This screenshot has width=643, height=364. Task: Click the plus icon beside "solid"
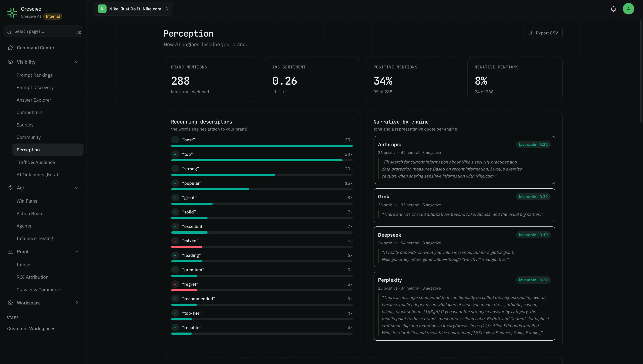click(175, 212)
